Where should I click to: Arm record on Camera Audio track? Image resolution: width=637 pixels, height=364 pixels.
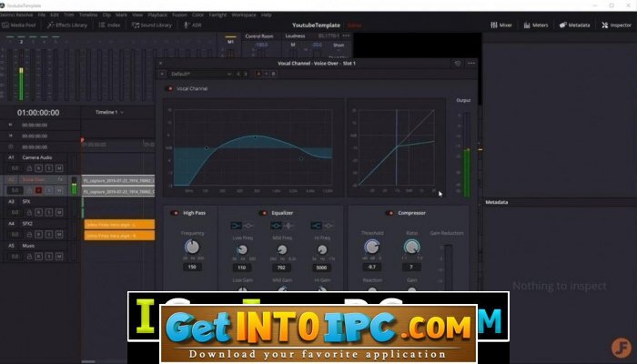pos(38,168)
